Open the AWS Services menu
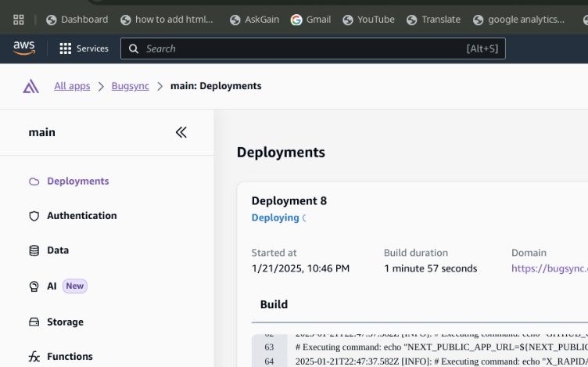This screenshot has height=367, width=588. [84, 49]
